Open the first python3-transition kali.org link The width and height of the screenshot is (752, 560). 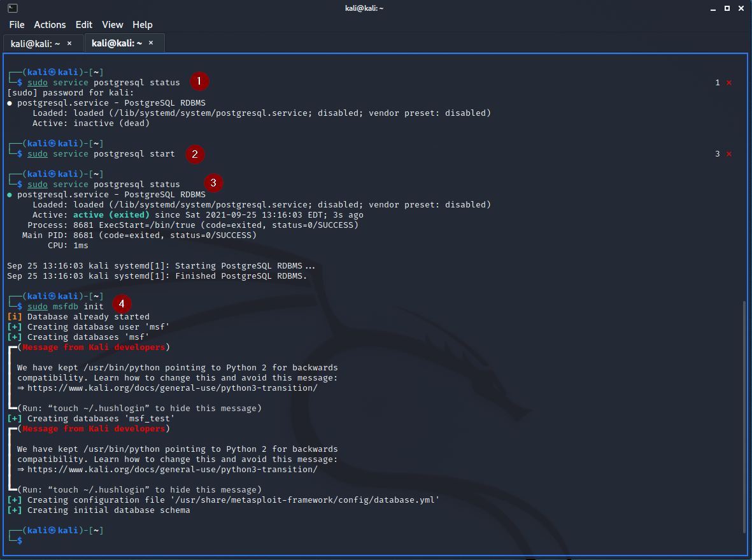click(172, 388)
